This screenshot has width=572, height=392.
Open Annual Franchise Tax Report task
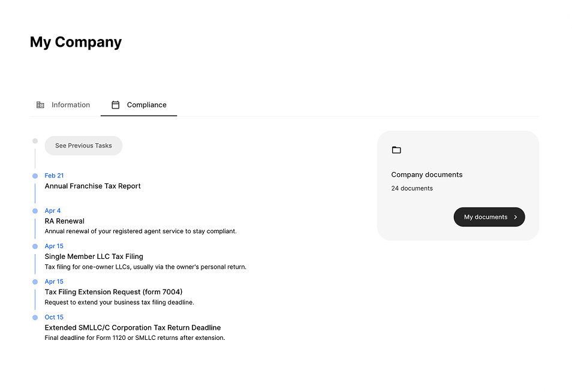pos(93,186)
